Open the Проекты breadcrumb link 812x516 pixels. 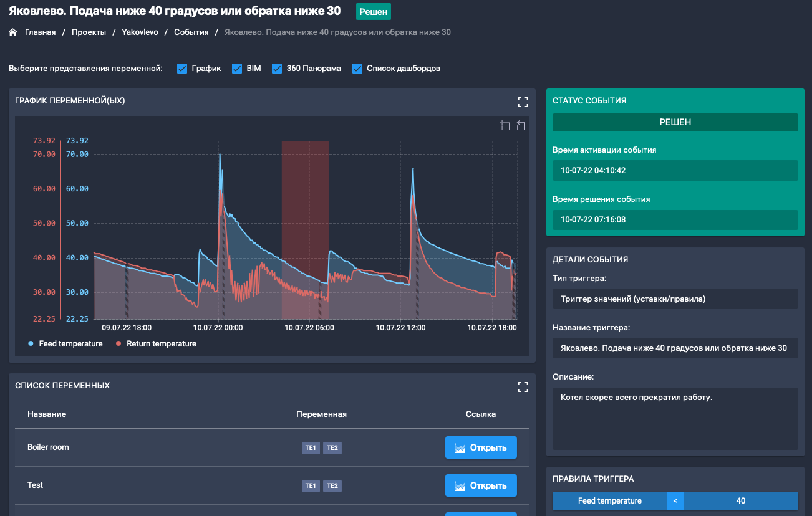[x=89, y=32]
